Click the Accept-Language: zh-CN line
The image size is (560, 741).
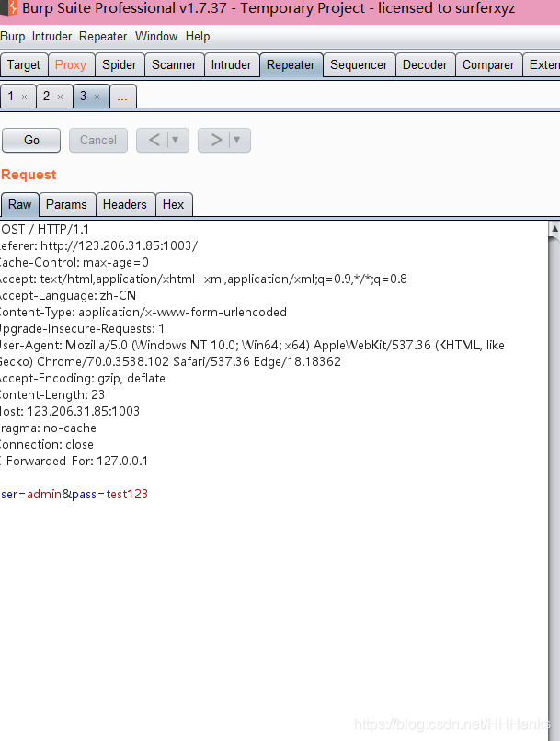(x=68, y=295)
